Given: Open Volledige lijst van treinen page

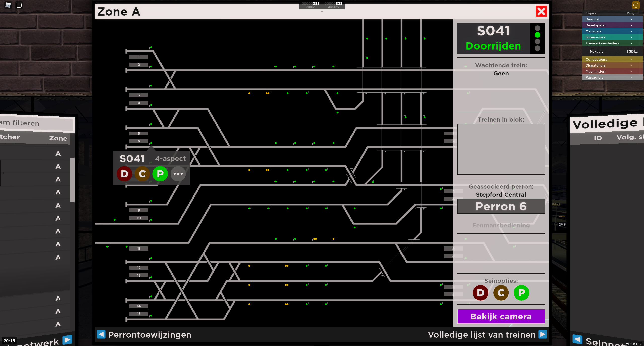Looking at the screenshot, I should (481, 335).
